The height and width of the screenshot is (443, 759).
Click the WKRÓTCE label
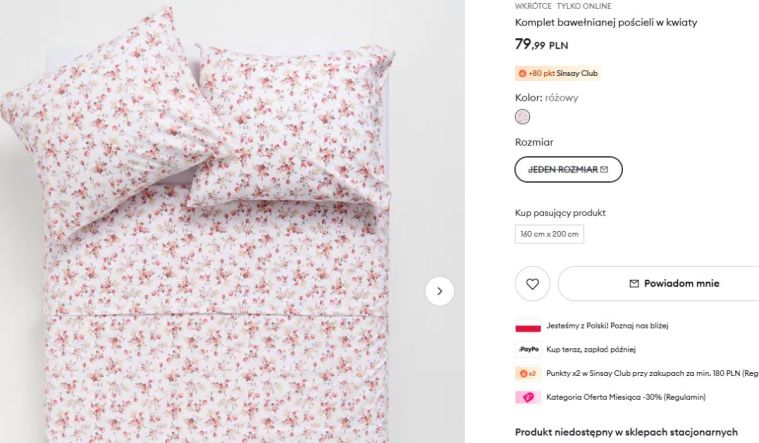[533, 6]
